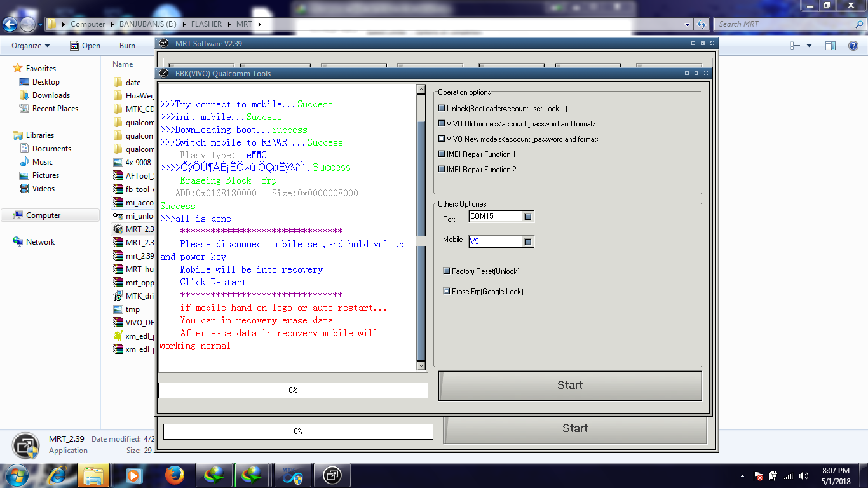The image size is (868, 488).
Task: Click the Name column header
Action: (x=123, y=64)
